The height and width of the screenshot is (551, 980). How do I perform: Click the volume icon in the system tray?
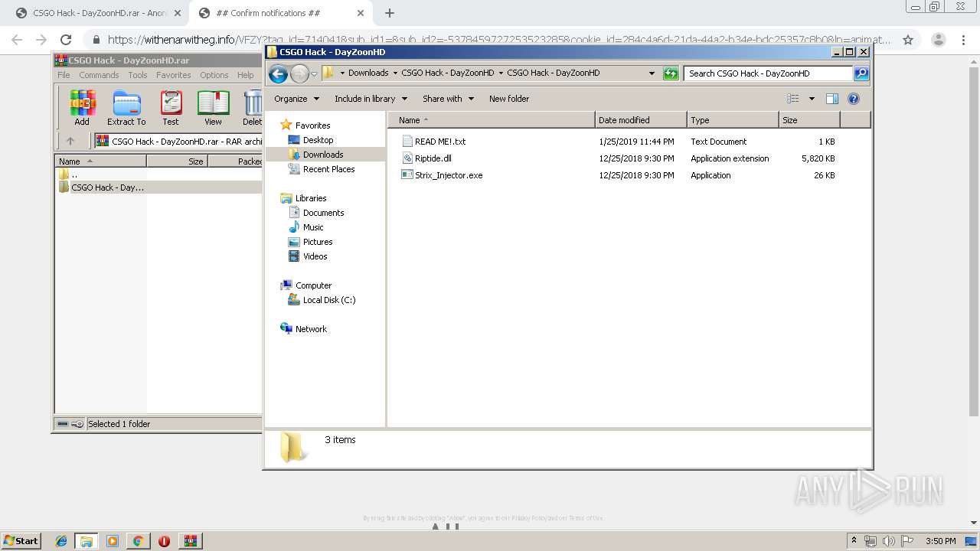(888, 541)
